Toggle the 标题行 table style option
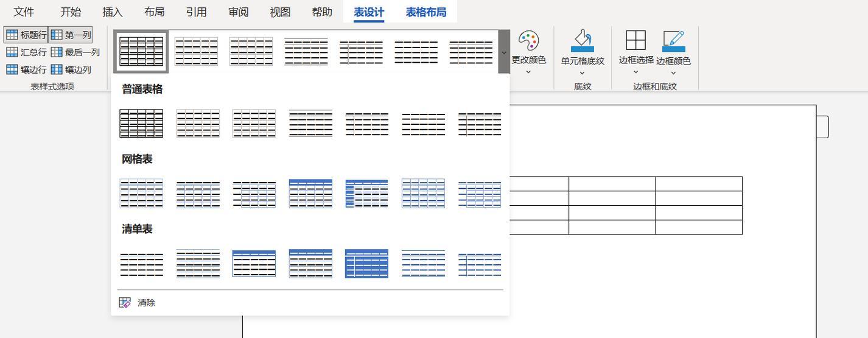This screenshot has height=338, width=868. click(26, 35)
